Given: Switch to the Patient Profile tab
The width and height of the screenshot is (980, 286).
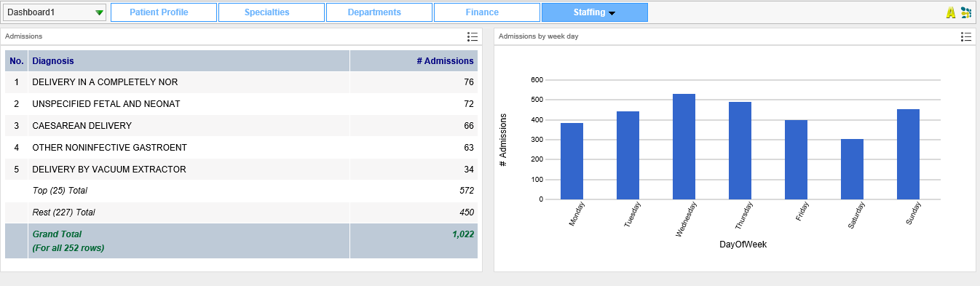Looking at the screenshot, I should point(164,12).
